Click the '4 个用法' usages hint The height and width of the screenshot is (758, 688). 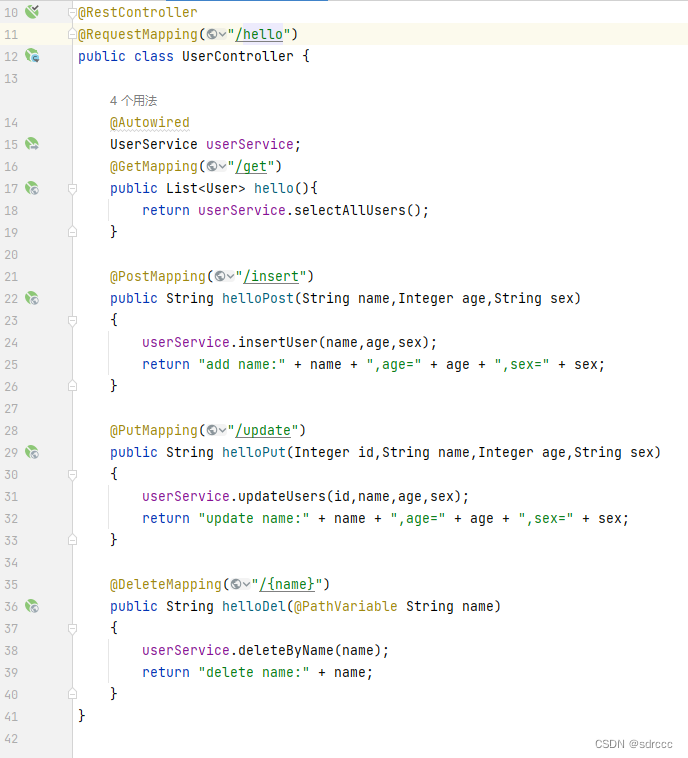click(133, 101)
